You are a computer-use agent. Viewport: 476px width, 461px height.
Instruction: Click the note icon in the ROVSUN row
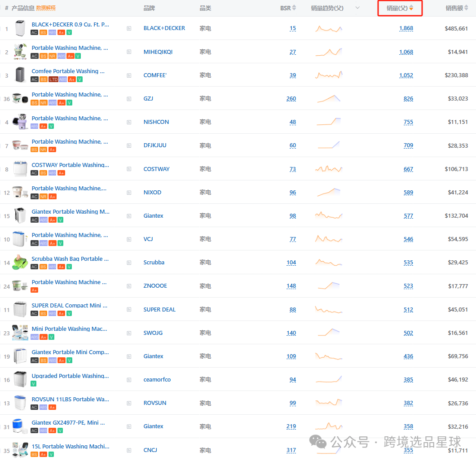pos(129,404)
